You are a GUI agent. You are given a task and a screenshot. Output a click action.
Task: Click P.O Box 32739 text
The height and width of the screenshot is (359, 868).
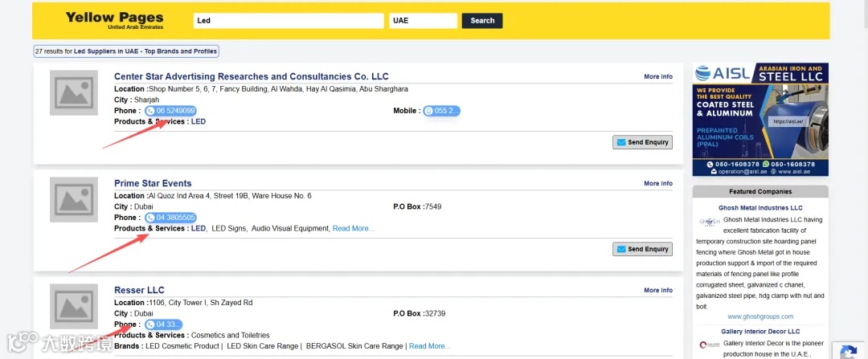coord(419,314)
